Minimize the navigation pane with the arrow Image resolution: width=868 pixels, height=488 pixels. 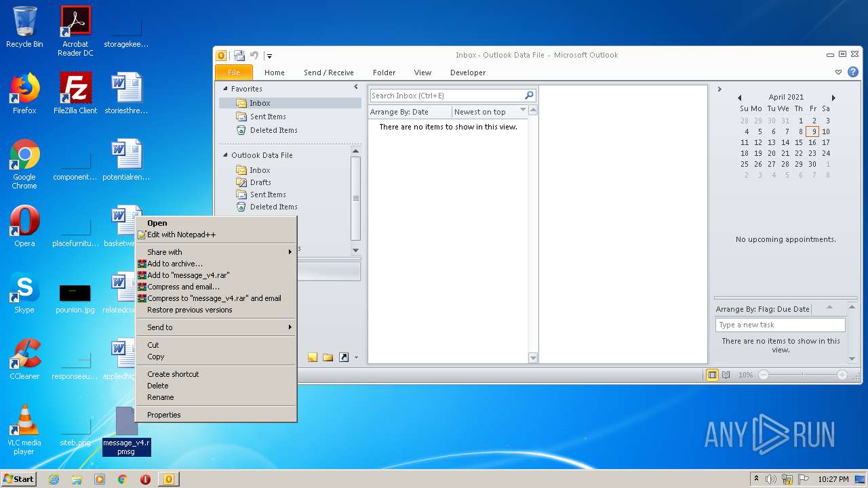click(x=356, y=87)
